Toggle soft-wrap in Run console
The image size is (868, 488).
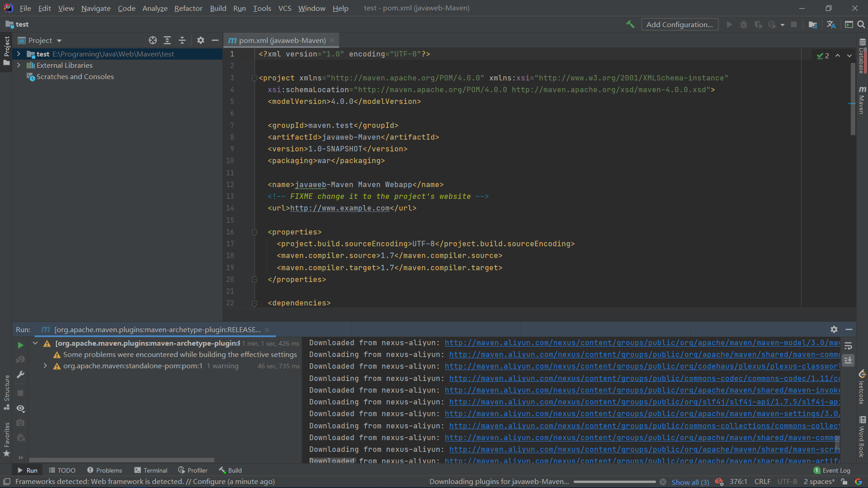click(848, 346)
